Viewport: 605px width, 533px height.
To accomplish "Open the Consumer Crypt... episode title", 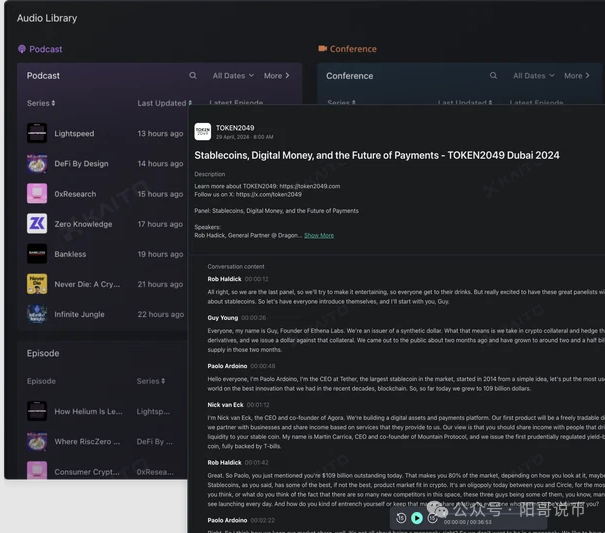I will 87,472.
